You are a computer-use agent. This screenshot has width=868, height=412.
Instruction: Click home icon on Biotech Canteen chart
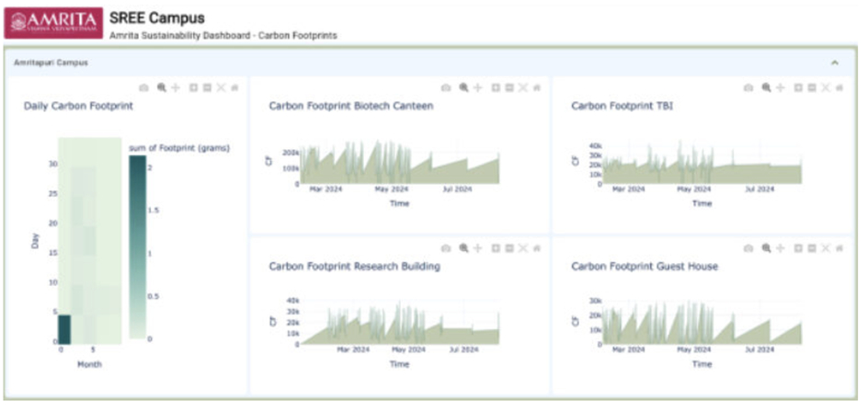pyautogui.click(x=536, y=87)
